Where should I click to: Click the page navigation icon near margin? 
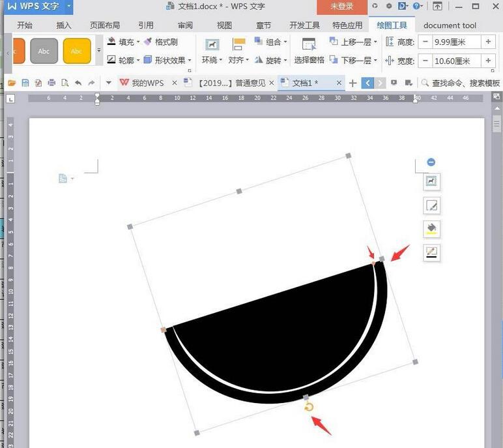click(63, 178)
